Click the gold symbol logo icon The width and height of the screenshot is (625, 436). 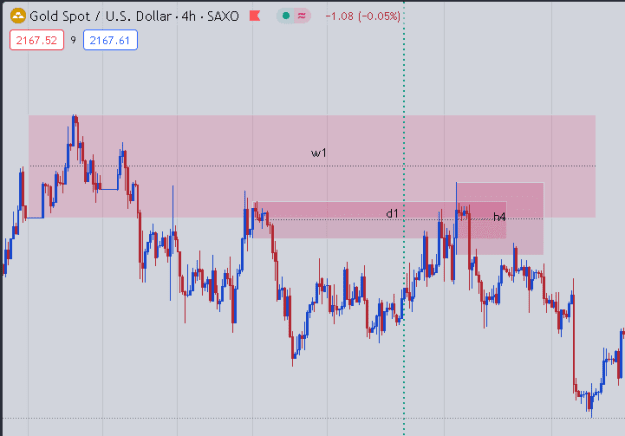pos(18,16)
